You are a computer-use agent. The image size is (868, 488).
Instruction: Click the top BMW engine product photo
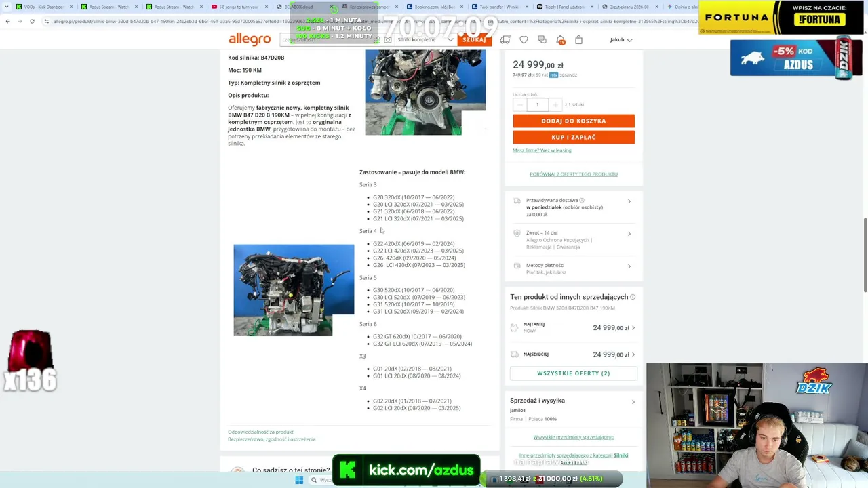tap(425, 92)
